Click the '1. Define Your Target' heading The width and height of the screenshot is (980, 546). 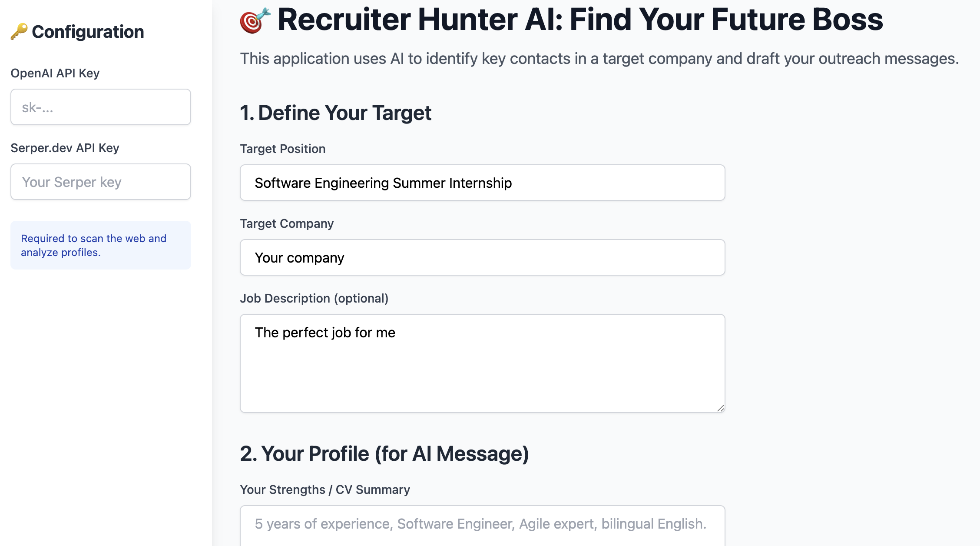tap(335, 113)
